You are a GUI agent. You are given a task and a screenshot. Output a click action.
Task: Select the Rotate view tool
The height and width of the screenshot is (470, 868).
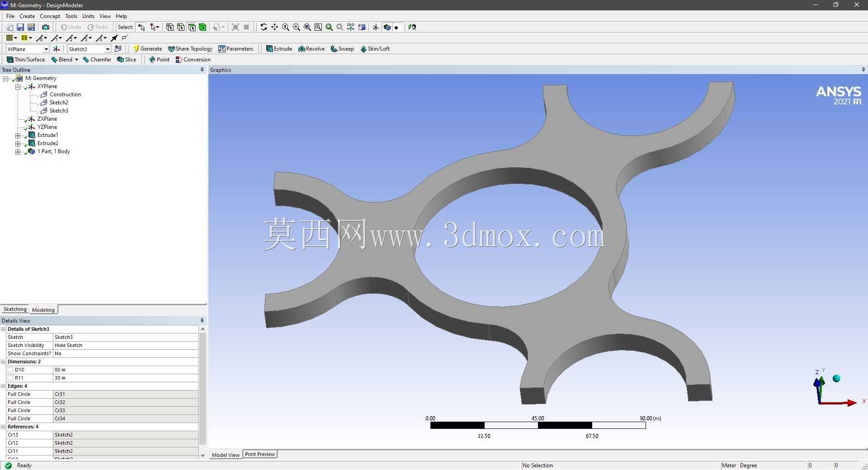(264, 27)
